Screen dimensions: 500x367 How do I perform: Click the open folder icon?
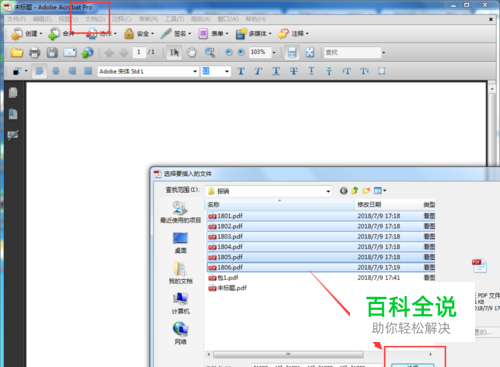[x=17, y=53]
